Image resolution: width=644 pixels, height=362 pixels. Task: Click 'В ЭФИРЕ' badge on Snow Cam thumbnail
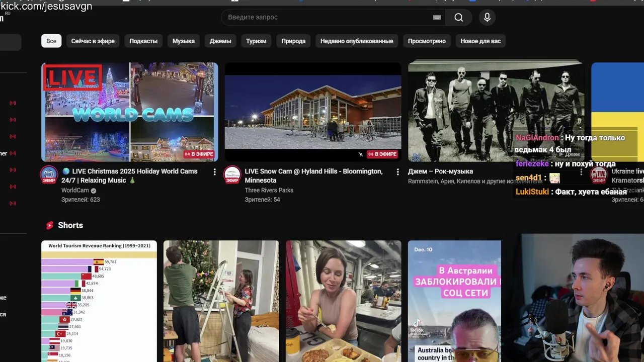pos(382,154)
